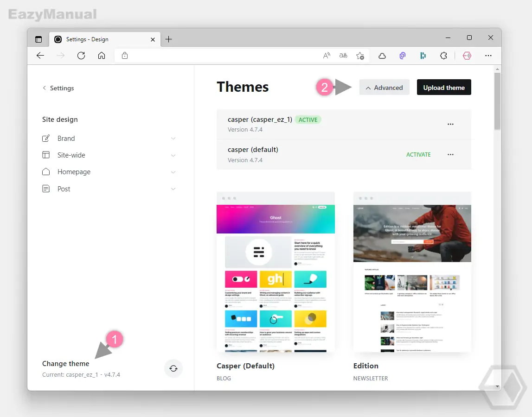Minimize the browser window
Screen dimensions: 532x417
click(x=448, y=38)
